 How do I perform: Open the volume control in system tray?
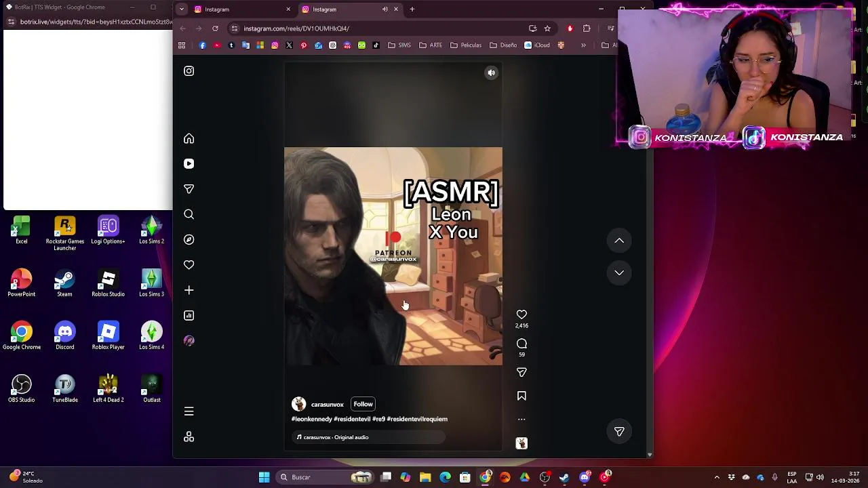point(820,477)
